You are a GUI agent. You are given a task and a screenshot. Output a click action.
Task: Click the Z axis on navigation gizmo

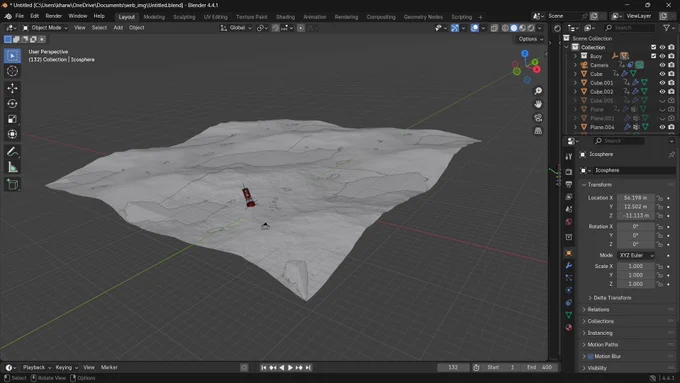525,53
